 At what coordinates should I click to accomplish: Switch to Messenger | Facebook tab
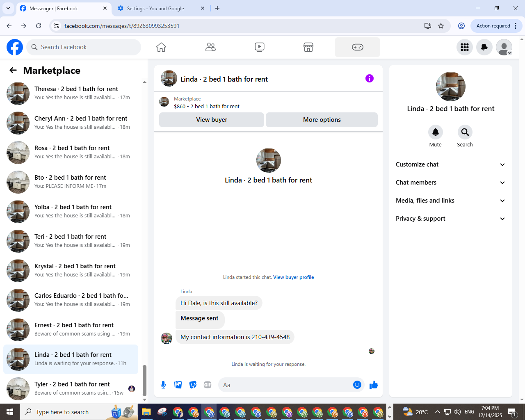[x=64, y=8]
